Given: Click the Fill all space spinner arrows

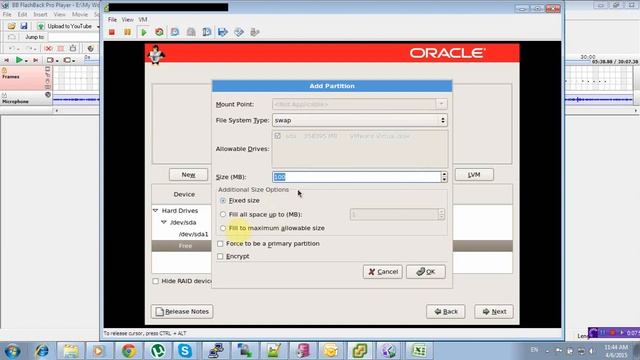Looking at the screenshot, I should click(x=441, y=214).
